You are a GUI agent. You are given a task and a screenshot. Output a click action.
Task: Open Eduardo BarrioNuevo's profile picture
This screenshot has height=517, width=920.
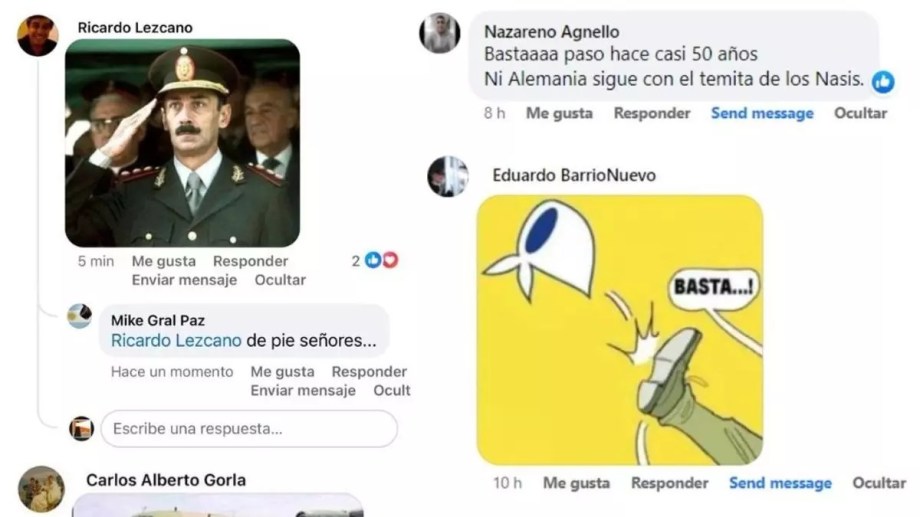(x=448, y=176)
